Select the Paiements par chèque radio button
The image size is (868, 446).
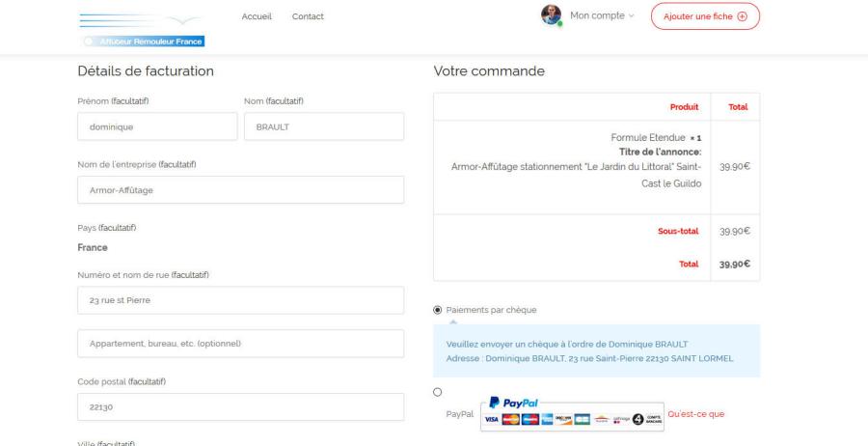(439, 310)
